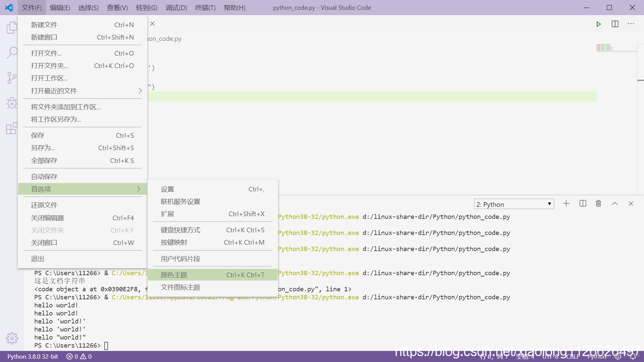Open the Search view in activity bar

tap(12, 53)
